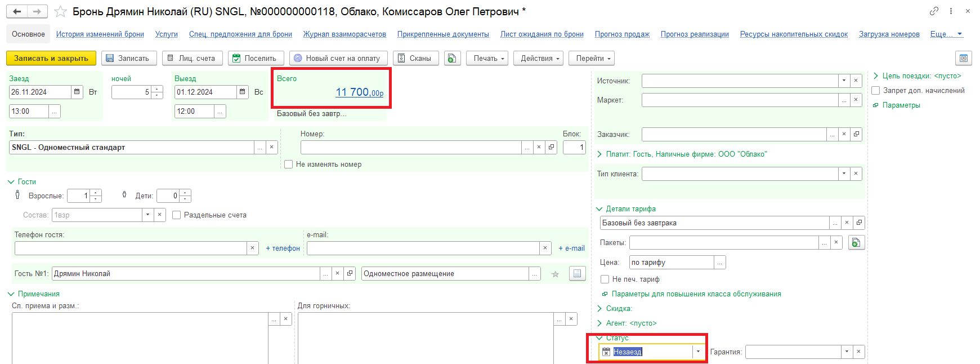The width and height of the screenshot is (980, 364).
Task: Click the guest phone input field
Action: click(131, 248)
